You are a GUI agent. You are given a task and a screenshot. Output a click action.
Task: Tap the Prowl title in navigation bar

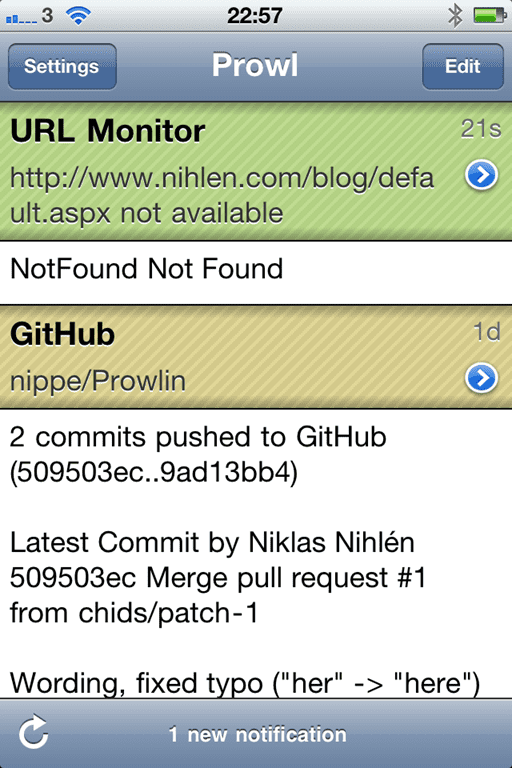click(x=255, y=65)
